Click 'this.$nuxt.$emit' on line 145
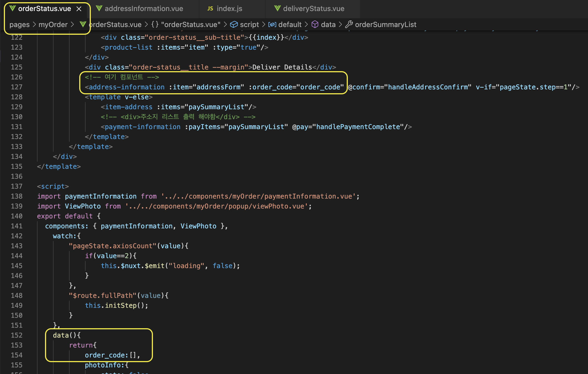 (x=133, y=266)
